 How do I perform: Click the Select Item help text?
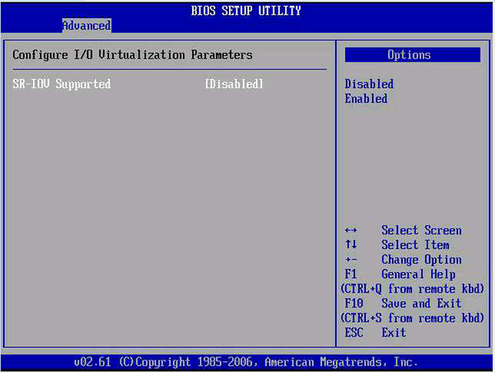[x=415, y=245]
